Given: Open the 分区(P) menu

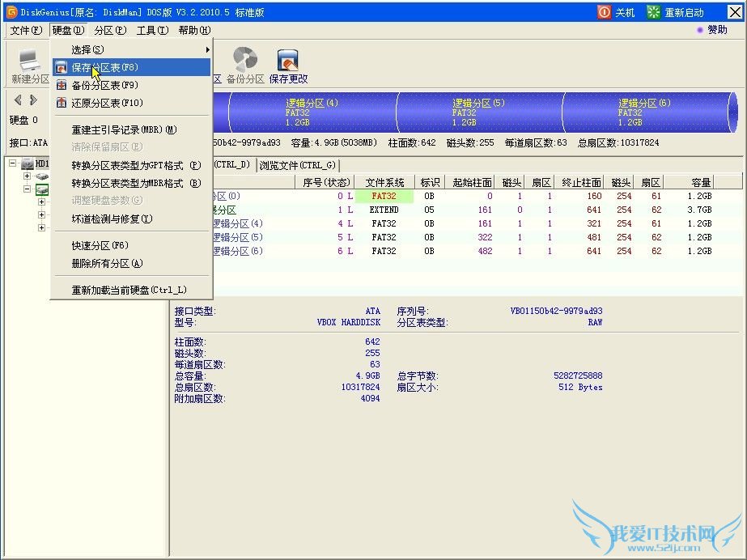Looking at the screenshot, I should 110,30.
